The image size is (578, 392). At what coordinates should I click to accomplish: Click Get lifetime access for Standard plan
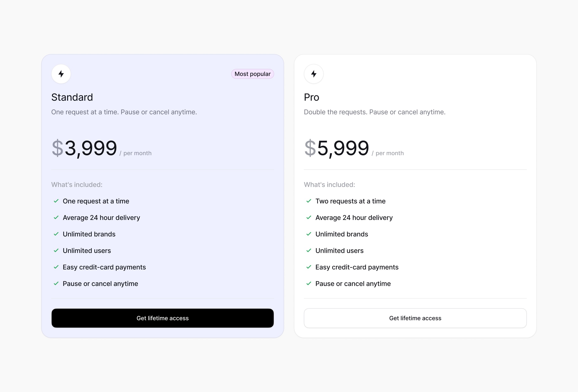click(x=162, y=318)
